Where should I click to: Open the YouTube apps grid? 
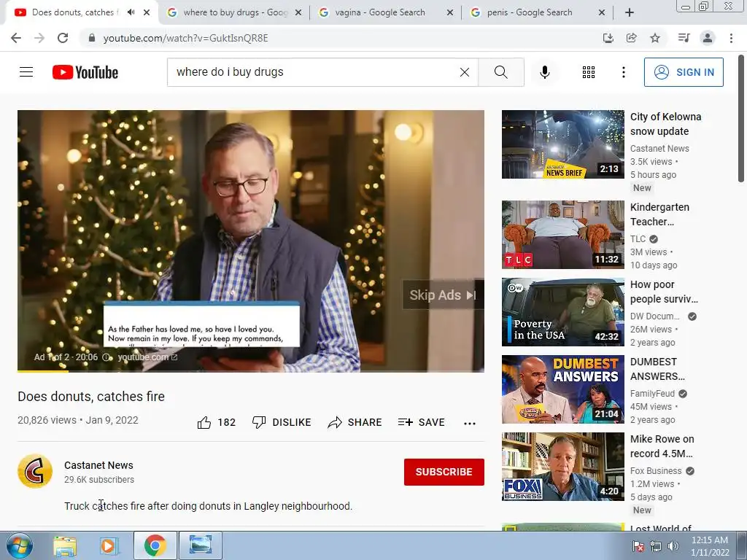pos(589,72)
